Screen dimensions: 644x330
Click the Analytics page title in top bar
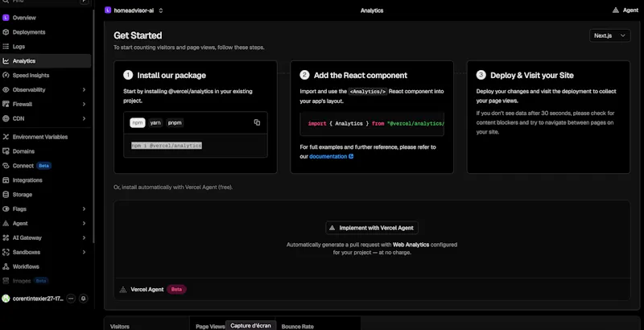(372, 10)
